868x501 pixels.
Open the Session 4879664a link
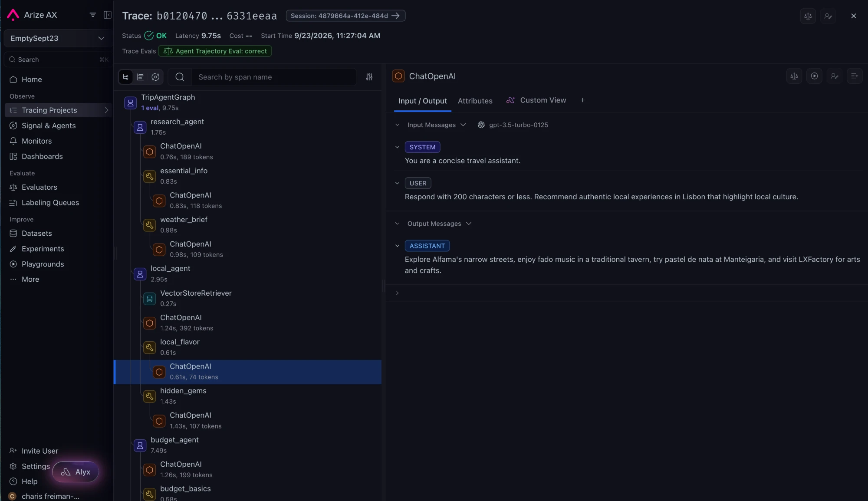345,16
